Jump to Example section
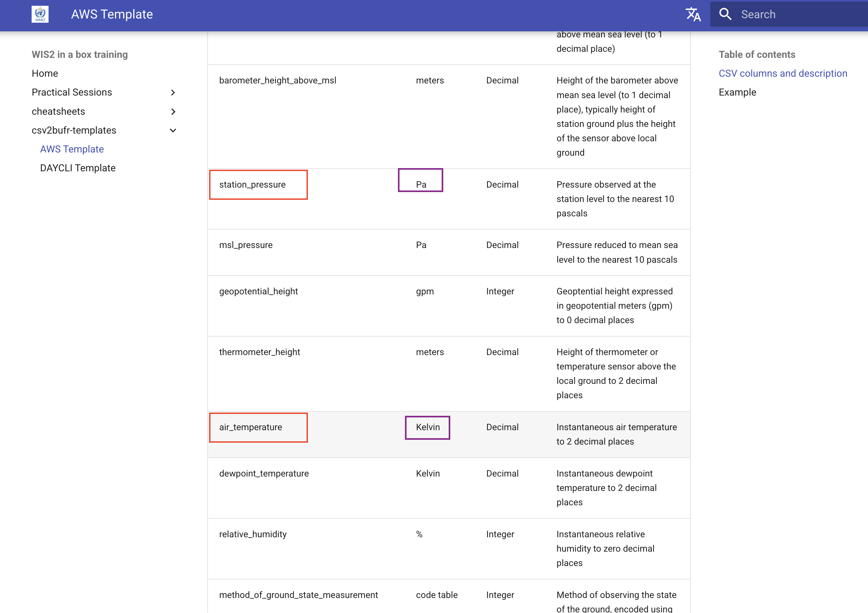Image resolution: width=868 pixels, height=613 pixels. [737, 92]
